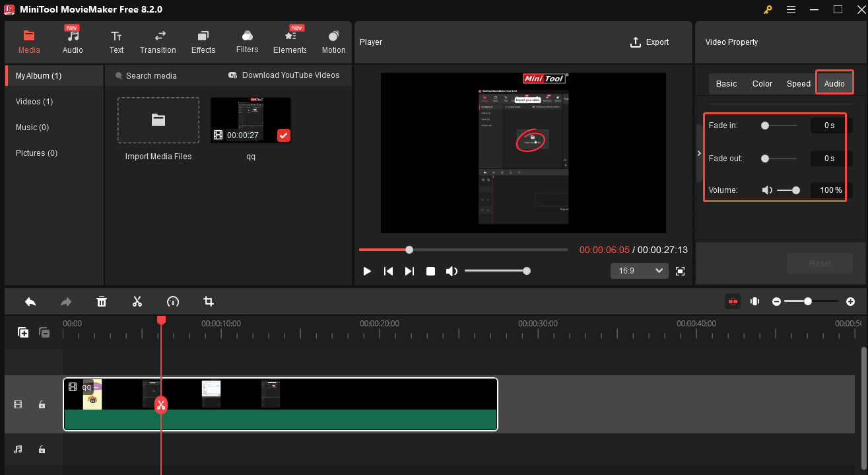Adjust the Volume property slider
Viewport: 868px width, 475px height.
788,190
